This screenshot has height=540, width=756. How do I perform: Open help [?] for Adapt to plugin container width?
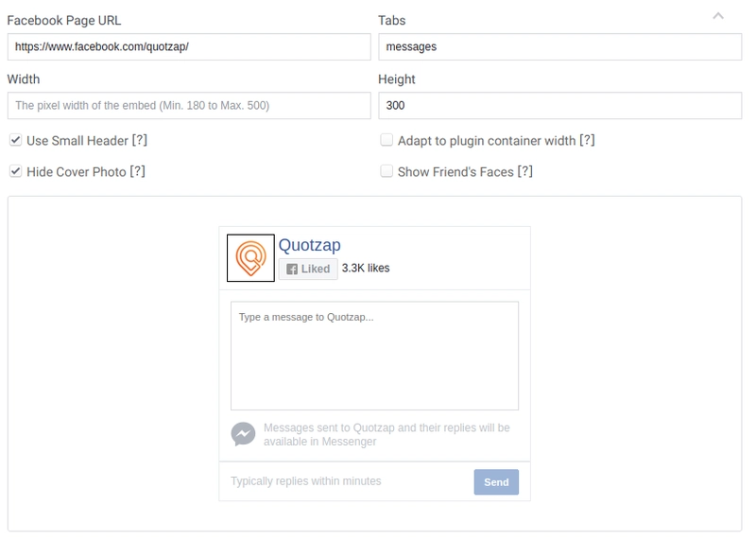point(587,140)
